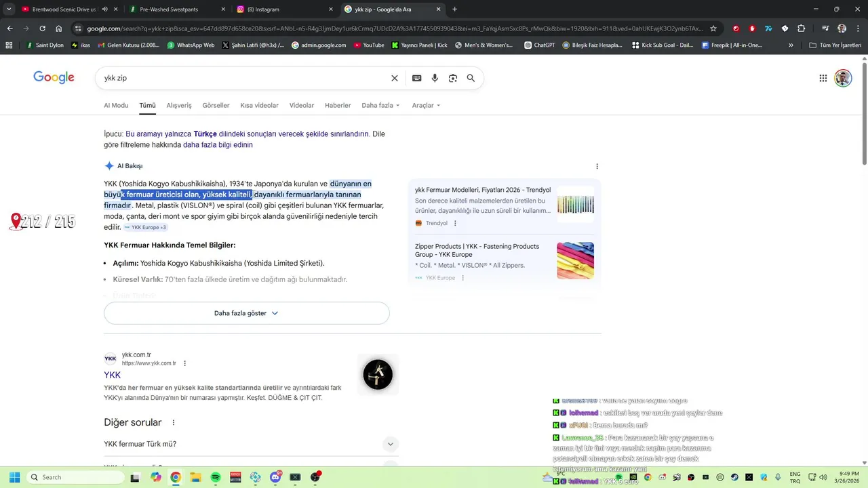Open the WhatsApp Web bookmark
The image size is (868, 488).
tap(190, 45)
